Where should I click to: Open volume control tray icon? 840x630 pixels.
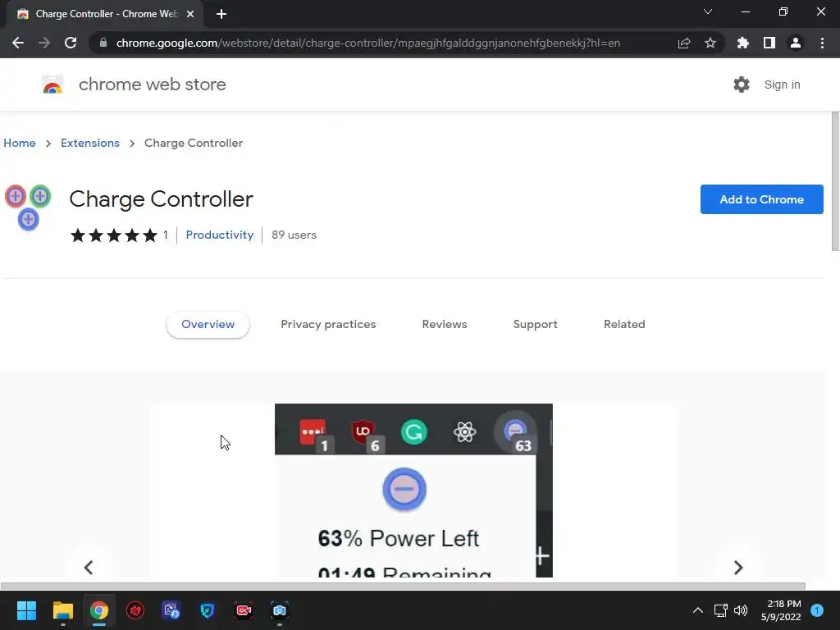[x=741, y=610]
